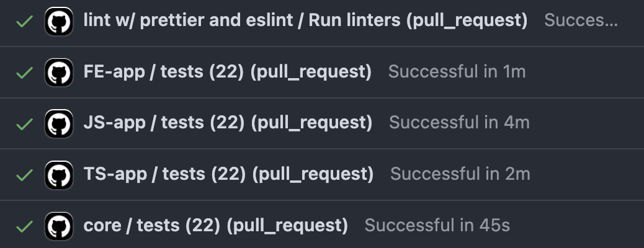The height and width of the screenshot is (248, 644).
Task: Click green checkmark for lint check
Action: pyautogui.click(x=24, y=21)
